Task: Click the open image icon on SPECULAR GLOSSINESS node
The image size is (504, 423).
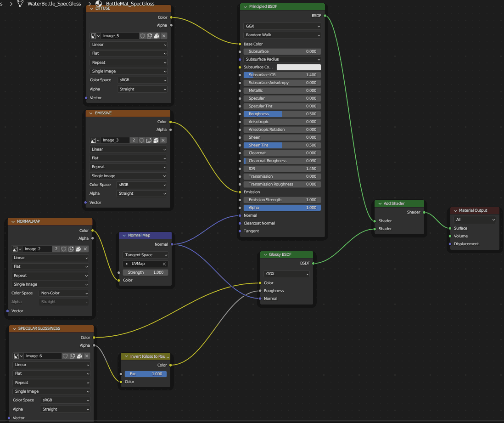Action: (79, 356)
